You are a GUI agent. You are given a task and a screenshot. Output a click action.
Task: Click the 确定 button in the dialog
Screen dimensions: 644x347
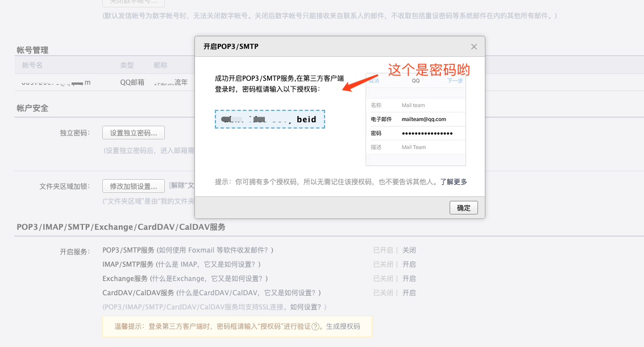[x=464, y=208]
